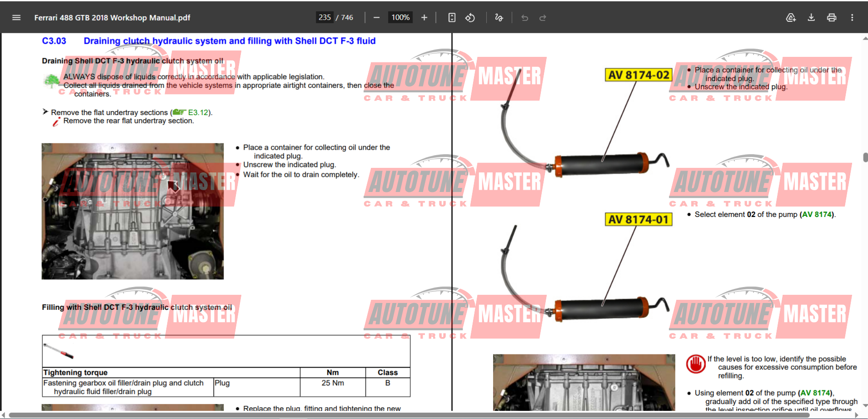Click 'Wait for the oil to drain completely' text

(x=301, y=175)
